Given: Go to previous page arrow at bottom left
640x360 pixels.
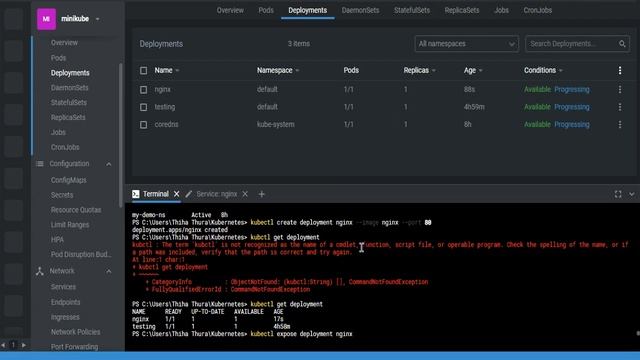Looking at the screenshot, I should [3, 345].
